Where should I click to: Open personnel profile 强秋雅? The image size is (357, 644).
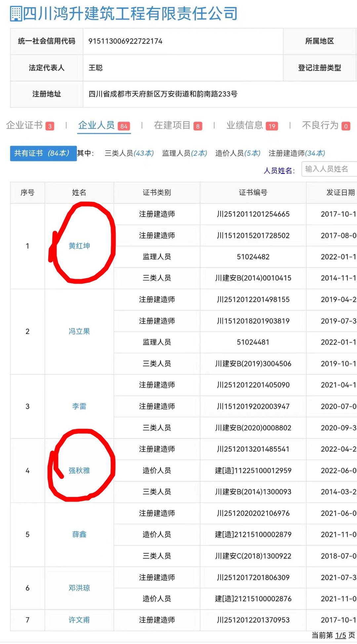click(x=79, y=471)
